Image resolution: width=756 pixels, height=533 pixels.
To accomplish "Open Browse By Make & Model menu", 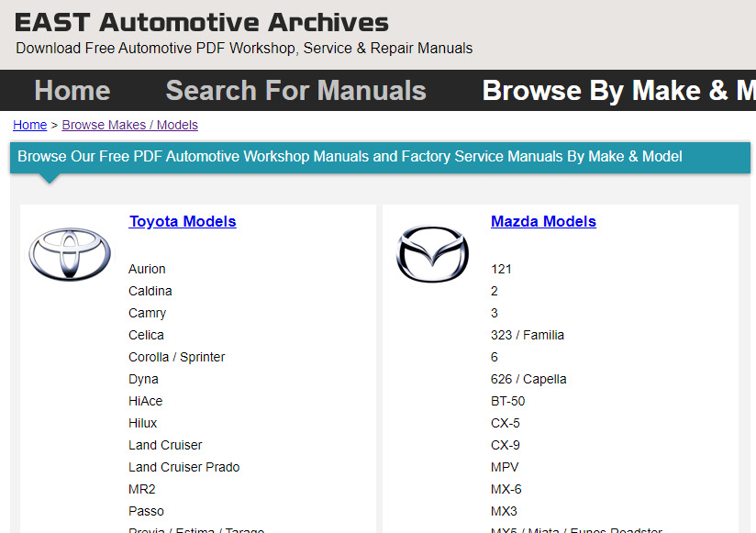I will point(619,91).
